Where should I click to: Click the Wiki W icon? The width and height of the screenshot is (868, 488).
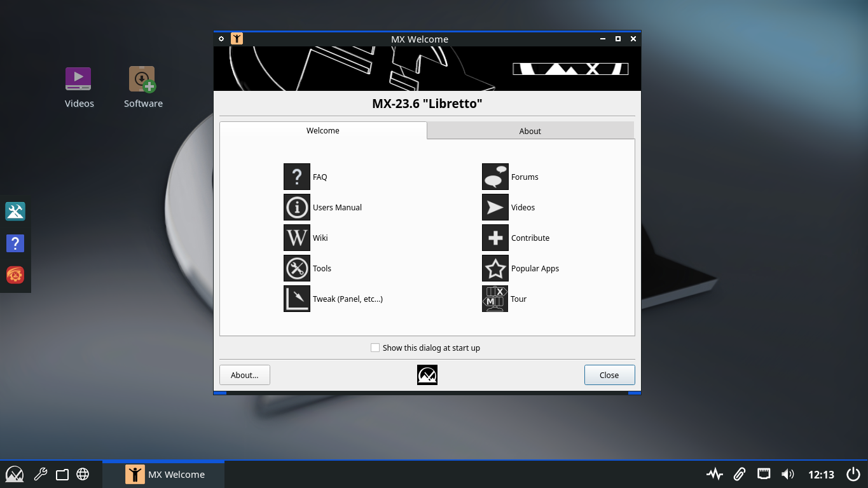pos(296,238)
